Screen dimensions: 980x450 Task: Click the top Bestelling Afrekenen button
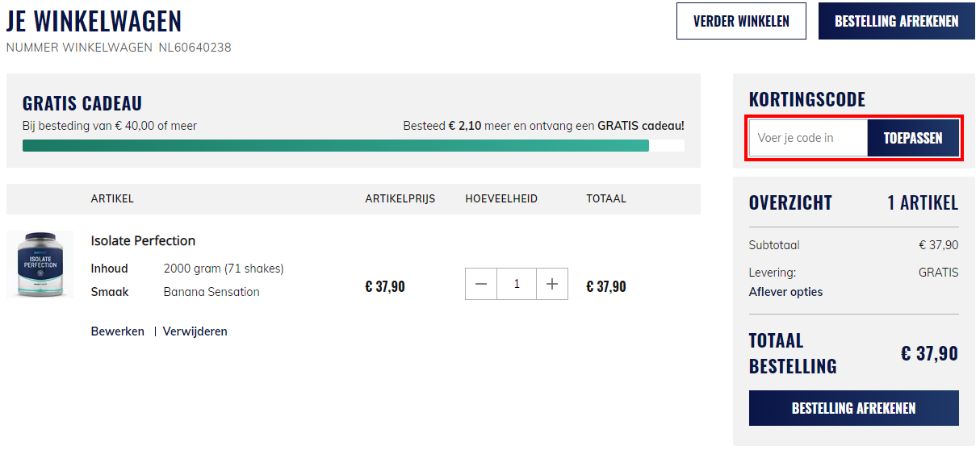pos(896,21)
